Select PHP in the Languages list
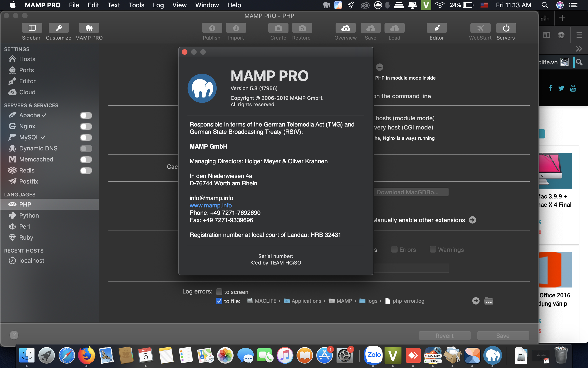588x368 pixels. [x=49, y=204]
